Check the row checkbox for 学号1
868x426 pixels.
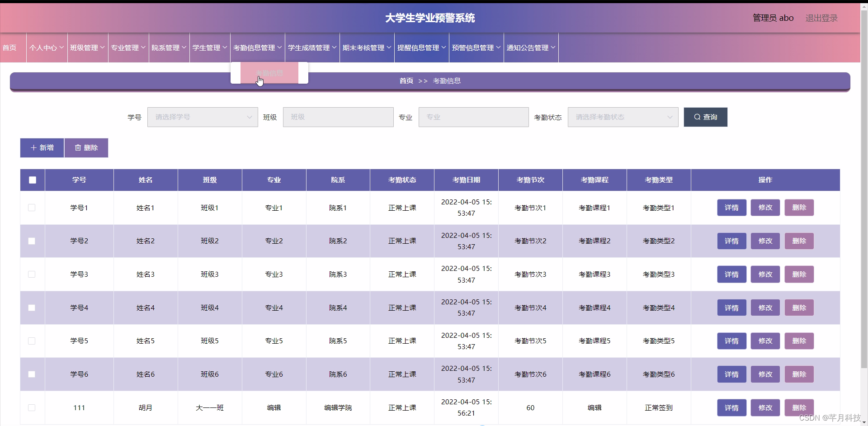(x=32, y=208)
